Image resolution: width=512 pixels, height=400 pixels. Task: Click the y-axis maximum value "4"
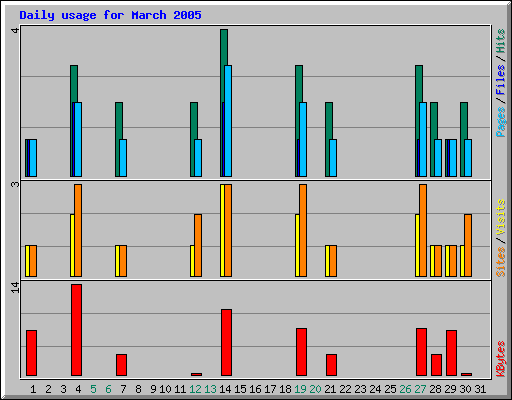click(x=15, y=30)
